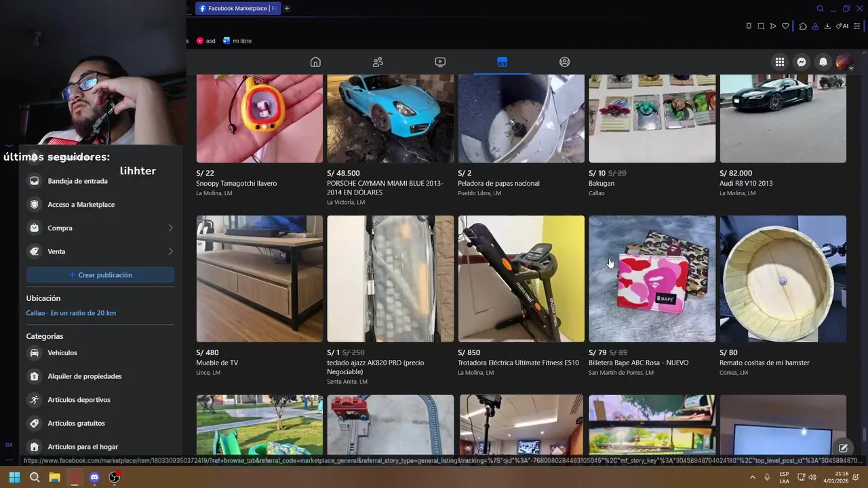Open Windows taskbar search
Screen dimensions: 868x488
pos(35,477)
